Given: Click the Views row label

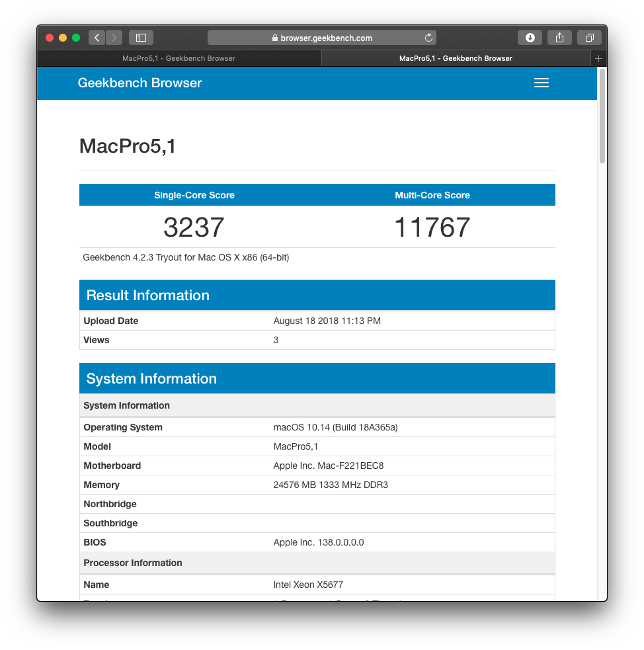Looking at the screenshot, I should (x=97, y=340).
